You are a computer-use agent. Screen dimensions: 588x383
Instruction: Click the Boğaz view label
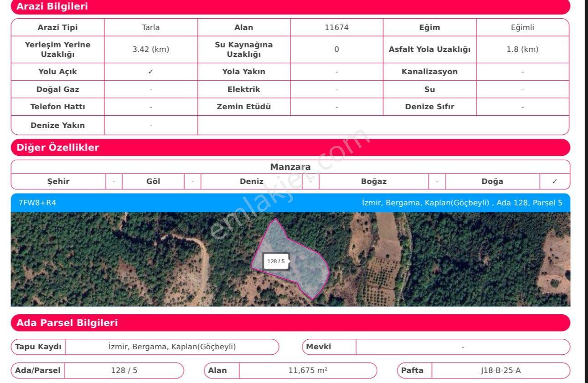[x=374, y=182]
